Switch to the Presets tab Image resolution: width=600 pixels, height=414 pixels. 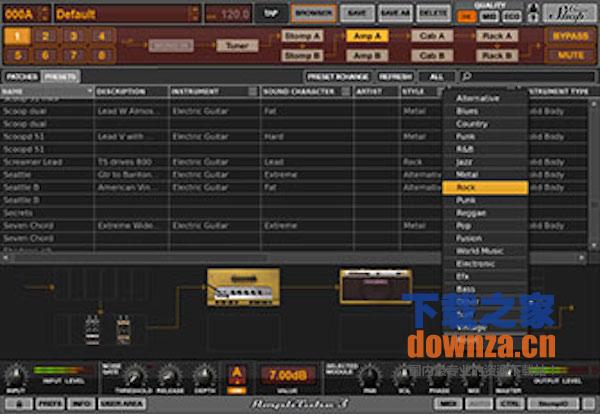tap(60, 77)
